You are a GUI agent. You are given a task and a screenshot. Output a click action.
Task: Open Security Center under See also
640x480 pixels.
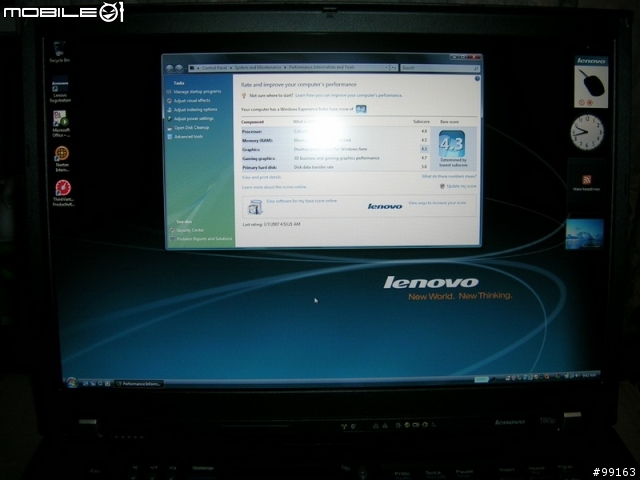[190, 230]
